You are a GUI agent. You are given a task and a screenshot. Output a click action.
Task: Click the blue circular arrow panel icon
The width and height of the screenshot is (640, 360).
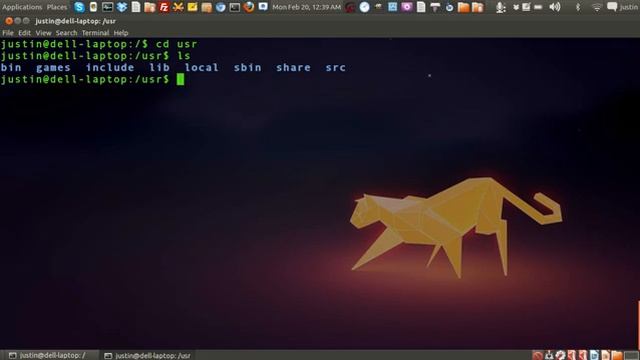pos(449,7)
